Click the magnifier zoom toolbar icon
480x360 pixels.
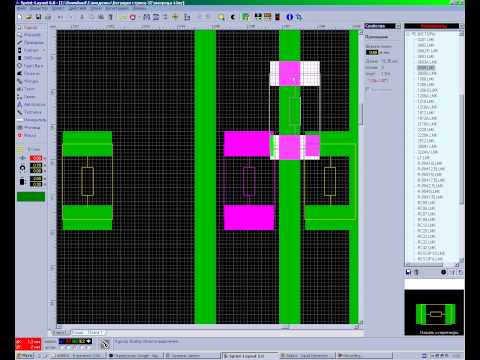coord(221,17)
